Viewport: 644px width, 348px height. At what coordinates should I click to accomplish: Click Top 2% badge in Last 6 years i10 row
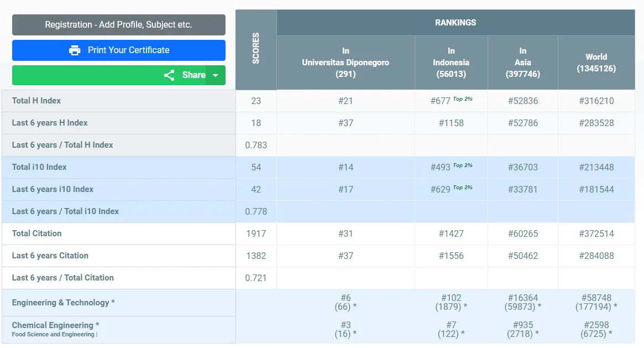(x=463, y=188)
